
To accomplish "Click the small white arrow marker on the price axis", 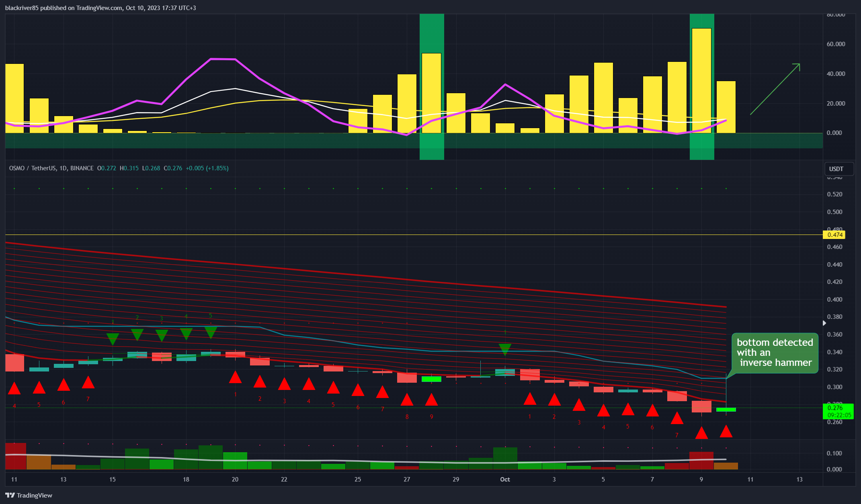I will (824, 323).
